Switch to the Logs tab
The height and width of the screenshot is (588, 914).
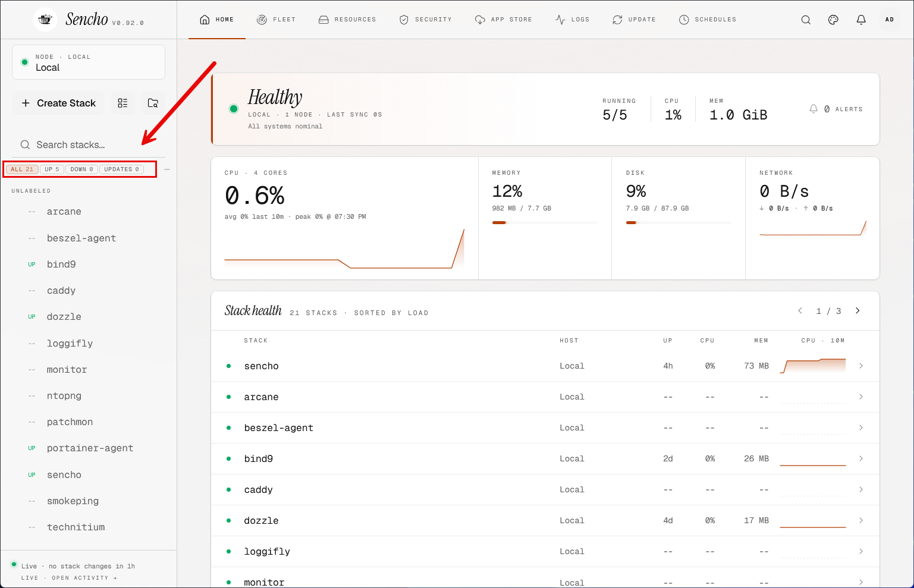[572, 20]
